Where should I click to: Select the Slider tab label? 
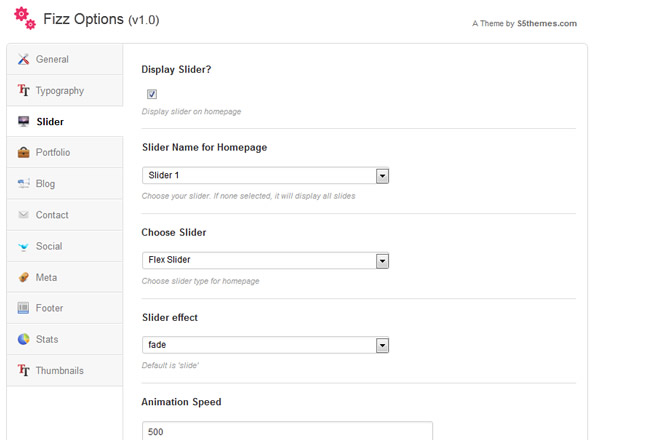(50, 122)
